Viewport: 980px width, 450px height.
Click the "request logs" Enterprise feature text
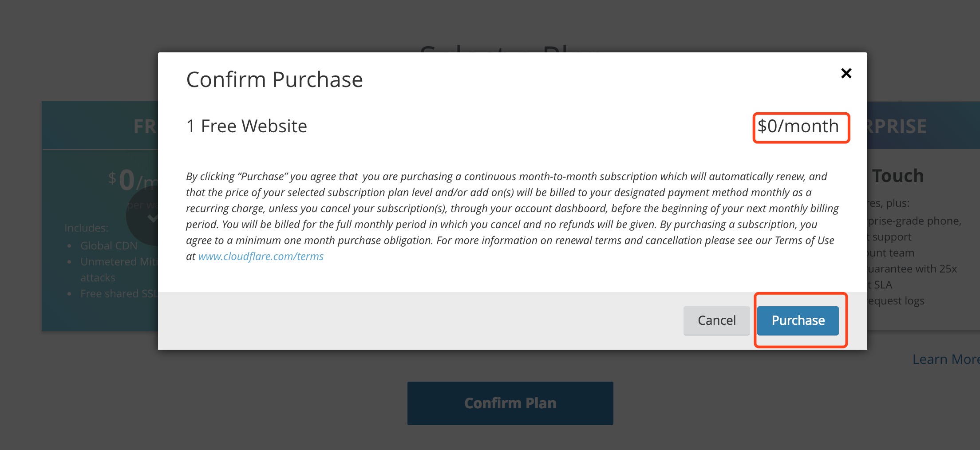pyautogui.click(x=896, y=301)
